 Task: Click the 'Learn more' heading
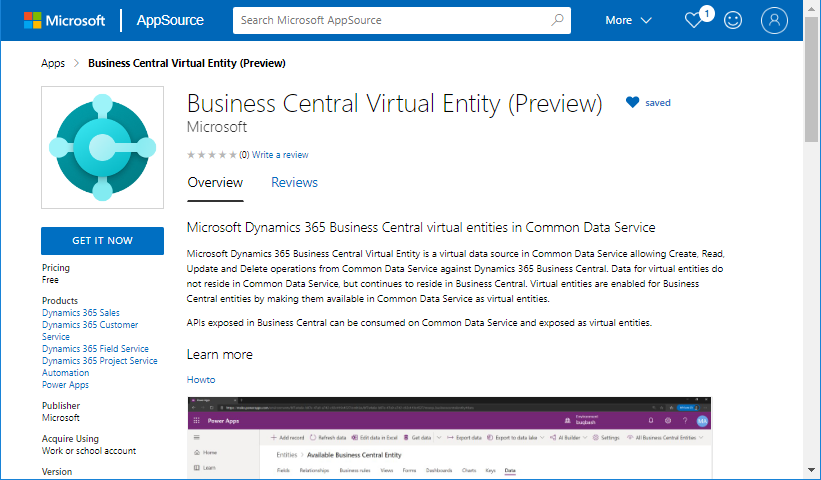click(220, 355)
